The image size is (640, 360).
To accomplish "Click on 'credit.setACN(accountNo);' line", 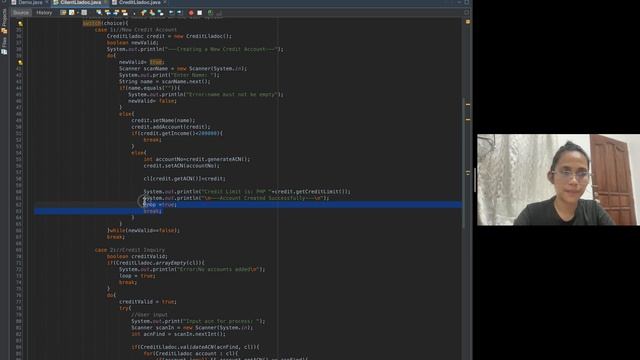I will tap(182, 166).
